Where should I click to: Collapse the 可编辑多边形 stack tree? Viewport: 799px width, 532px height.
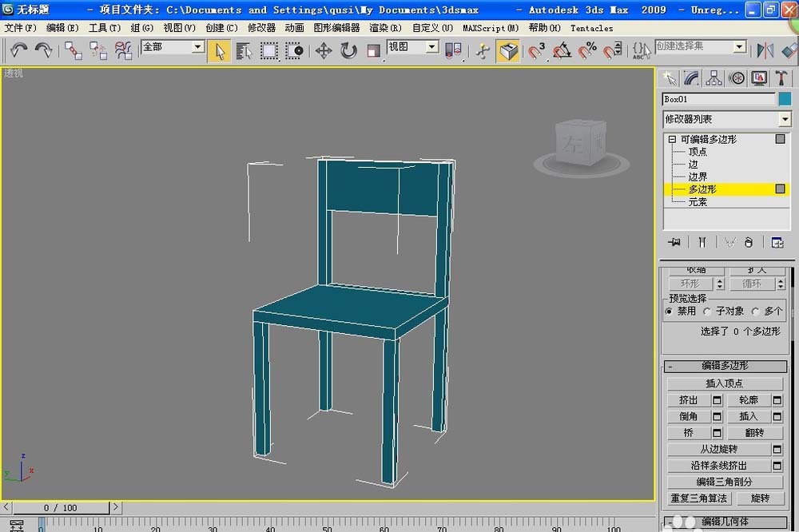coord(672,139)
